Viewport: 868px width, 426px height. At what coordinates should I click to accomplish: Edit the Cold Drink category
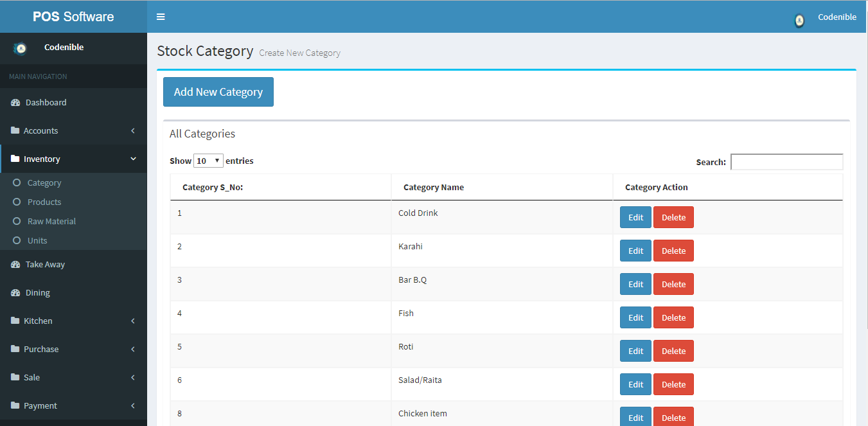635,217
